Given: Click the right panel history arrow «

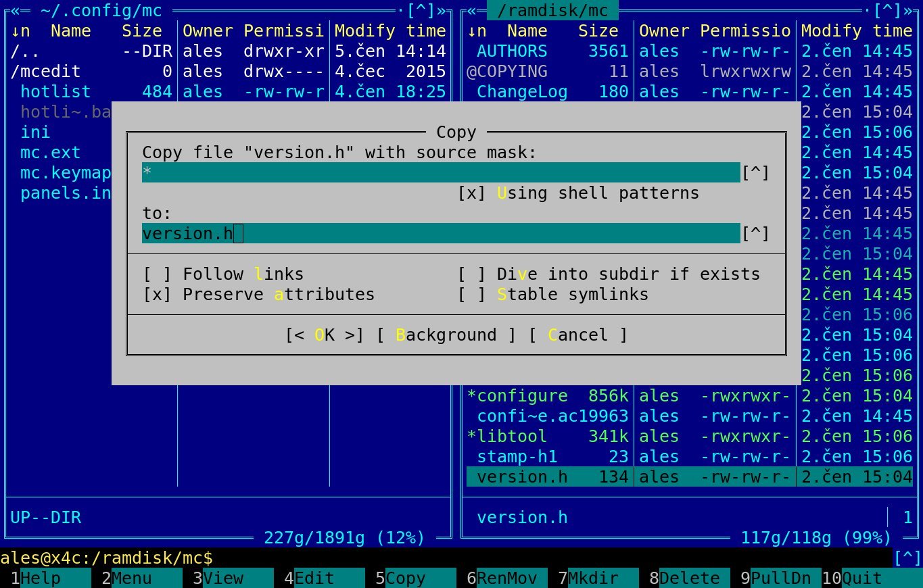Looking at the screenshot, I should pos(472,11).
